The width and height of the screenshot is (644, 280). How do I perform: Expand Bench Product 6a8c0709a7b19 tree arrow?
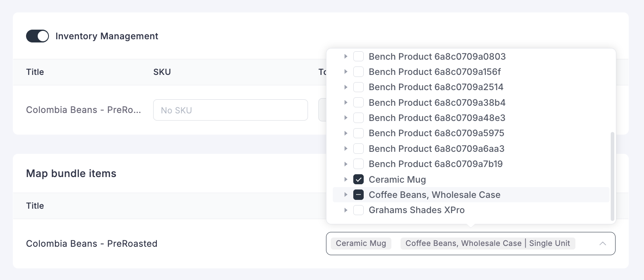click(x=346, y=164)
